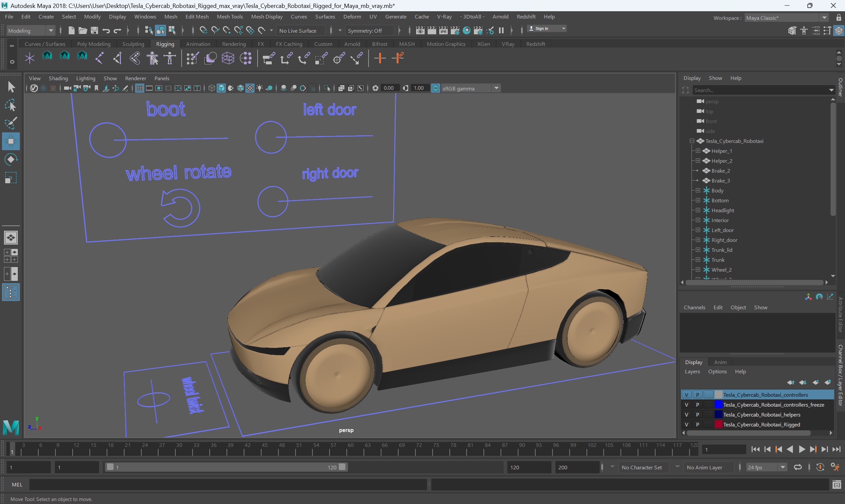The image size is (845, 504).
Task: Switch to the Animation shelf tab
Action: (198, 44)
